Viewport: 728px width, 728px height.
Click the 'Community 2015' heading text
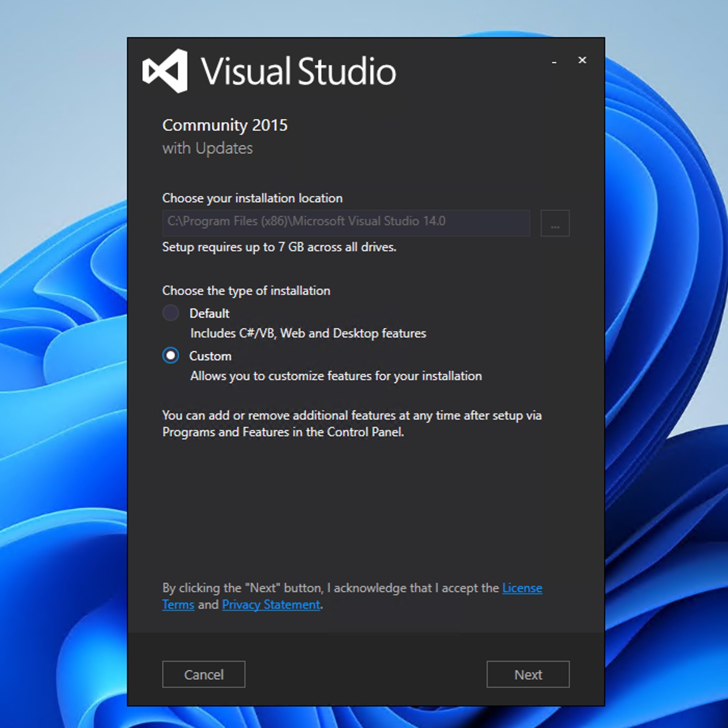click(225, 125)
